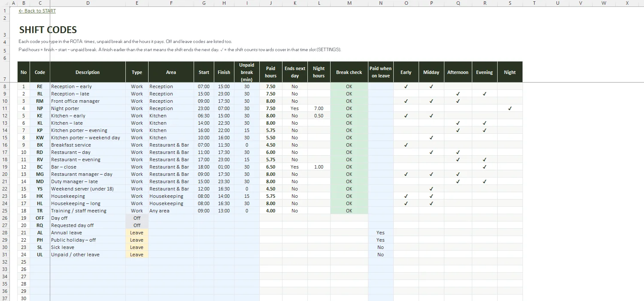
Task: Click the "Requested day off" cell
Action: pyautogui.click(x=88, y=225)
